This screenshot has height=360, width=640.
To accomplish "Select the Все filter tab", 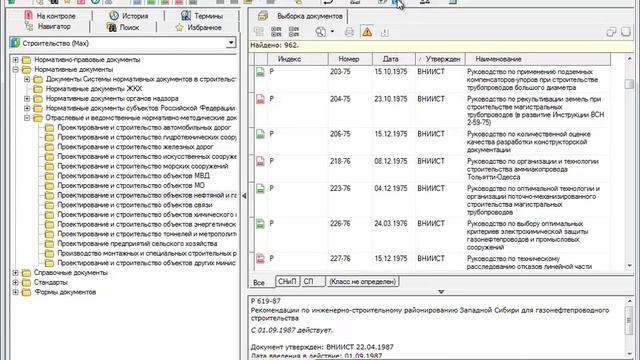I will pyautogui.click(x=259, y=282).
